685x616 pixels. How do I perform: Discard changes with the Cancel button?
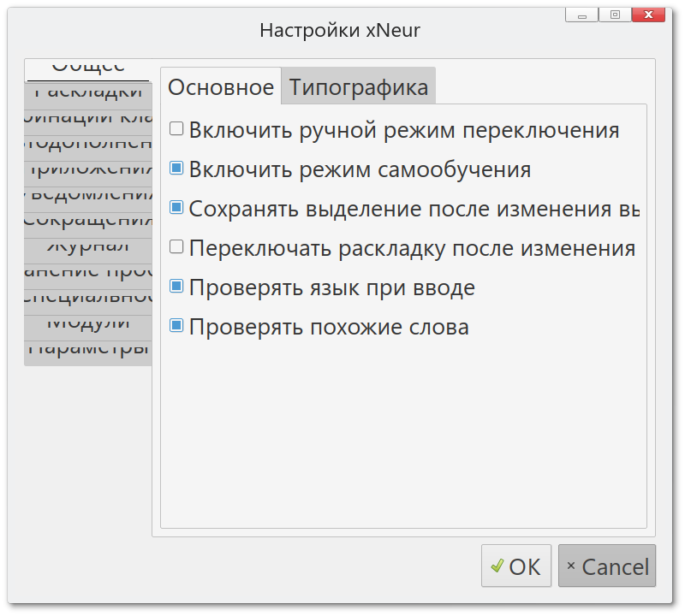point(607,566)
